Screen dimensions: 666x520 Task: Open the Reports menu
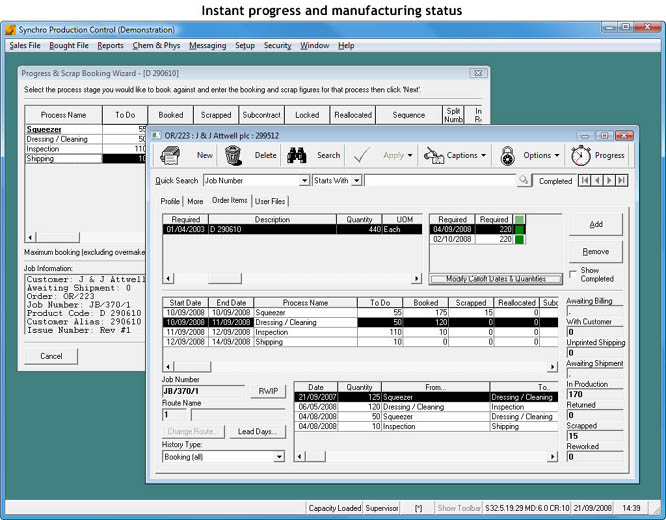click(110, 45)
